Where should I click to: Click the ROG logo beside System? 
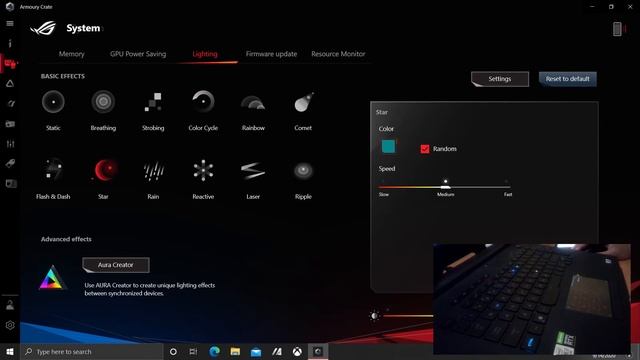44,28
